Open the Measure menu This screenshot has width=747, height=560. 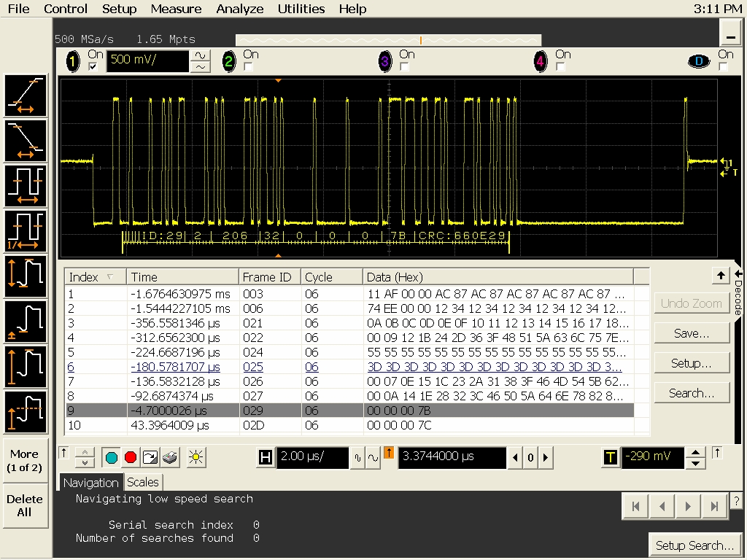(x=176, y=9)
